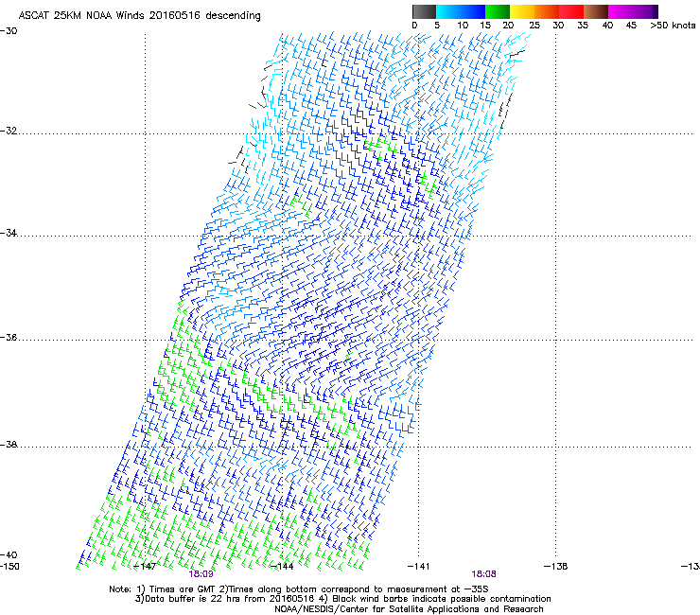700x615 pixels.
Task: Click the "20" label under the color bar
Action: pyautogui.click(x=508, y=25)
